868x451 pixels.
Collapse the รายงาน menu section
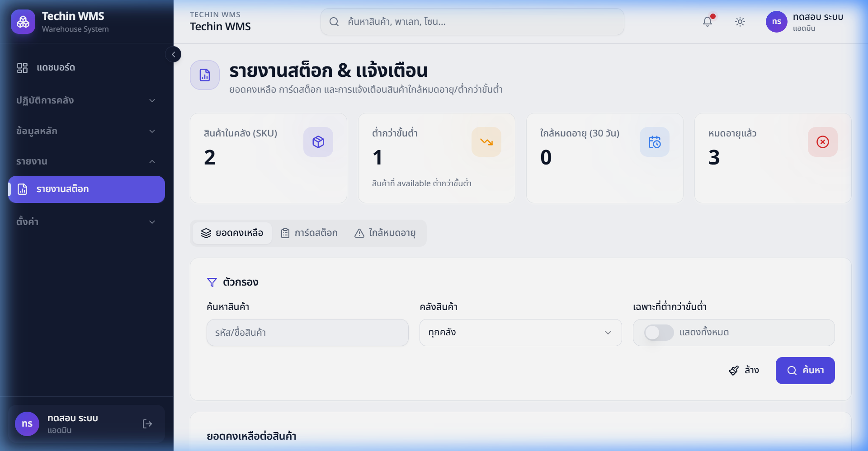point(87,161)
